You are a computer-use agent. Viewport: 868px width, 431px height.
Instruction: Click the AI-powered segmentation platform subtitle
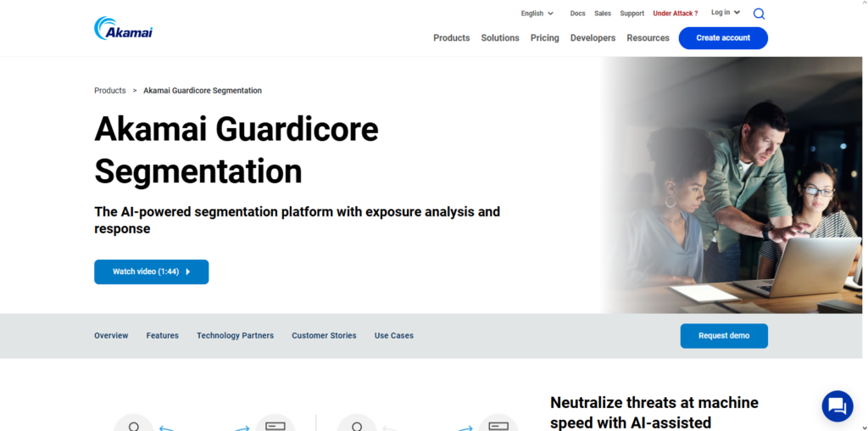coord(297,220)
